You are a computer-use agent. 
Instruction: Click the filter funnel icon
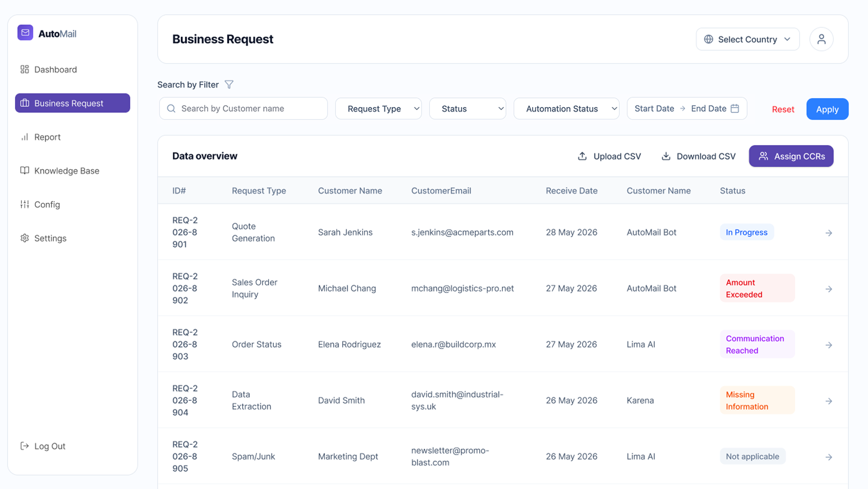pyautogui.click(x=229, y=85)
